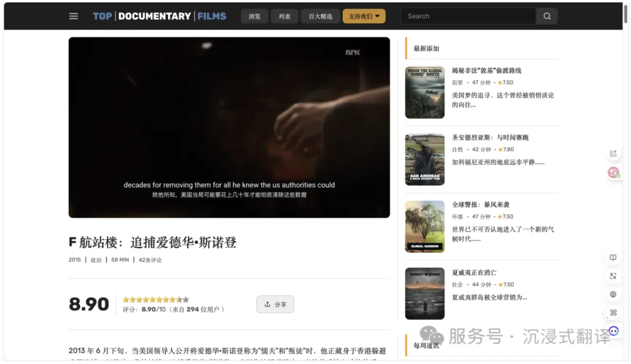
Task: Focus the Search input field
Action: point(468,16)
